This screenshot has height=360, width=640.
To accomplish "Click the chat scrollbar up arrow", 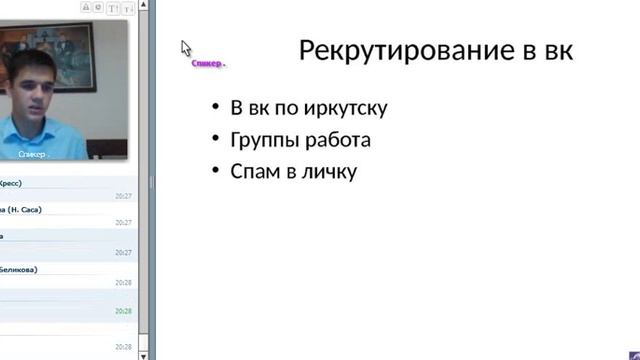I will tap(143, 4).
